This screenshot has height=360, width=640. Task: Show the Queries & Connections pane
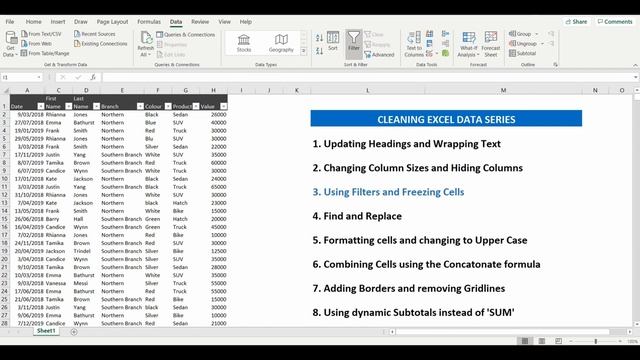(186, 35)
